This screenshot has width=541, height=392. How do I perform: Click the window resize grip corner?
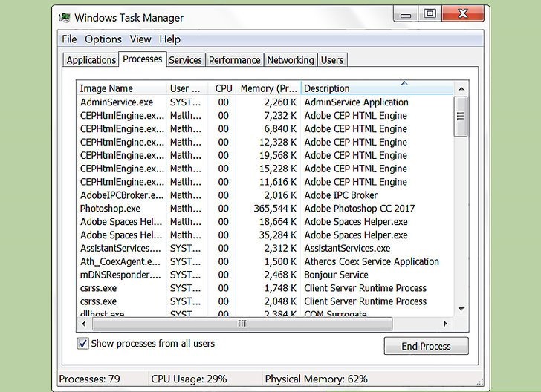480,382
